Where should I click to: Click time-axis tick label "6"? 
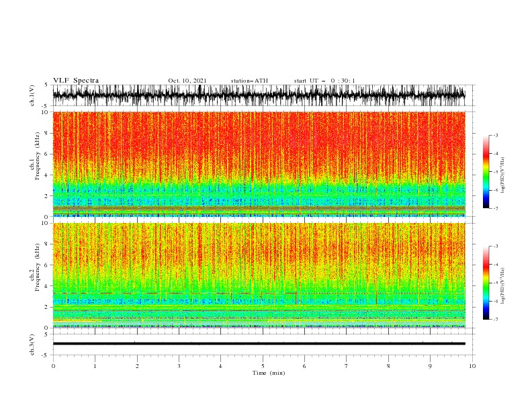click(304, 366)
